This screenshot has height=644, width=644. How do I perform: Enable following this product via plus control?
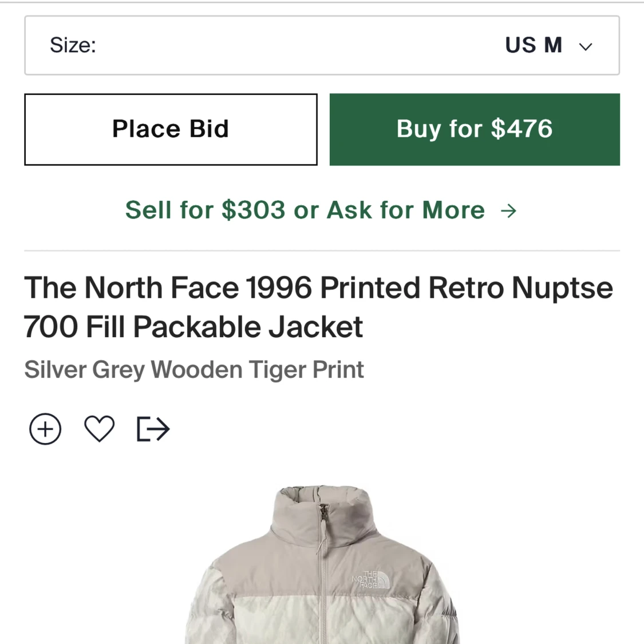45,428
